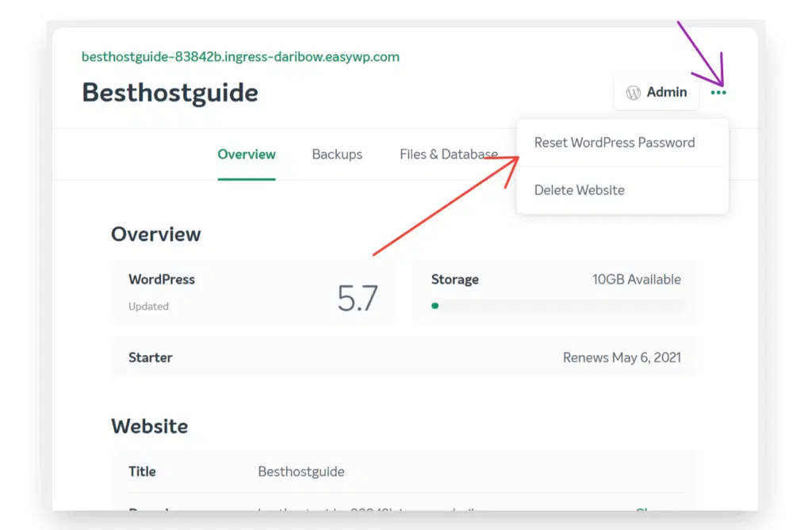Click the Storage usage progress bar
The image size is (812, 530).
pyautogui.click(x=557, y=306)
